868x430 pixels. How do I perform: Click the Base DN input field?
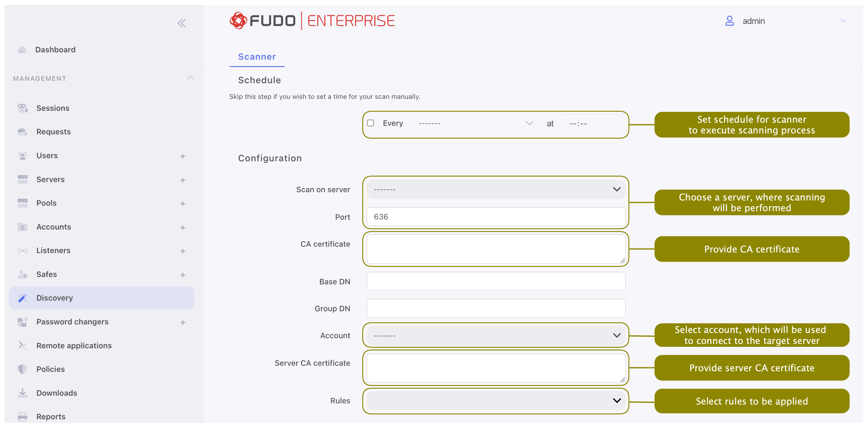point(496,281)
